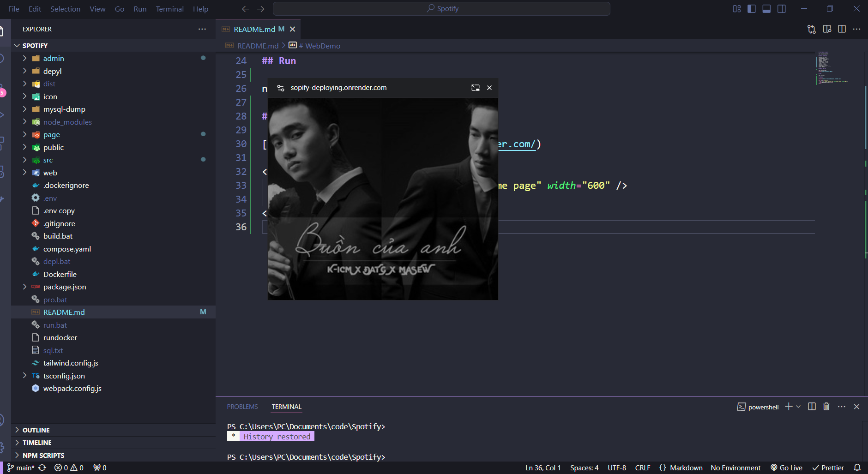This screenshot has width=868, height=474.
Task: Close the terminal panel
Action: coord(856,407)
